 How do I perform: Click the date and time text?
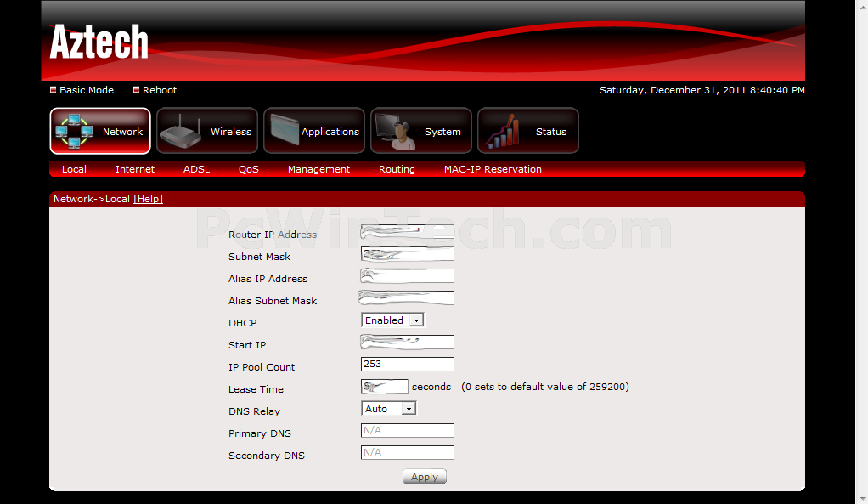click(702, 90)
